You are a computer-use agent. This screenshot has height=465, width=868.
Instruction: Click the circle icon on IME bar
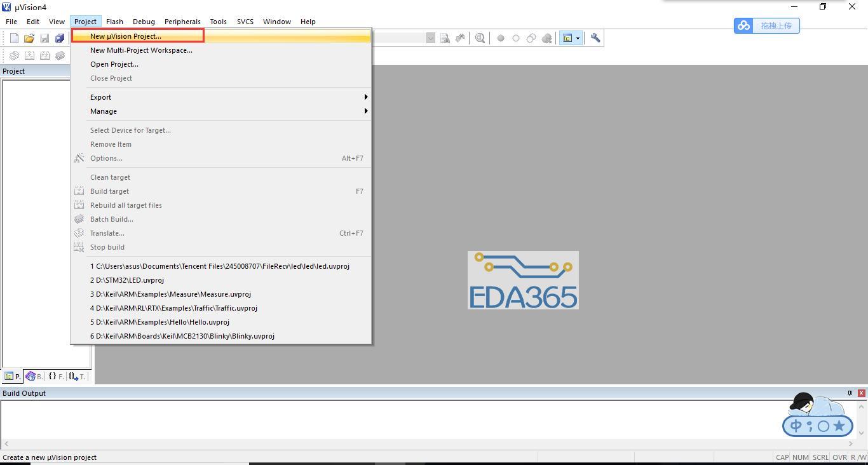tap(824, 426)
